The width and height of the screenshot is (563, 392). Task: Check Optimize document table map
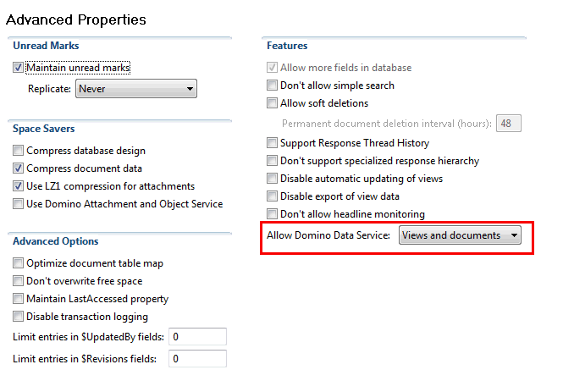(x=19, y=263)
